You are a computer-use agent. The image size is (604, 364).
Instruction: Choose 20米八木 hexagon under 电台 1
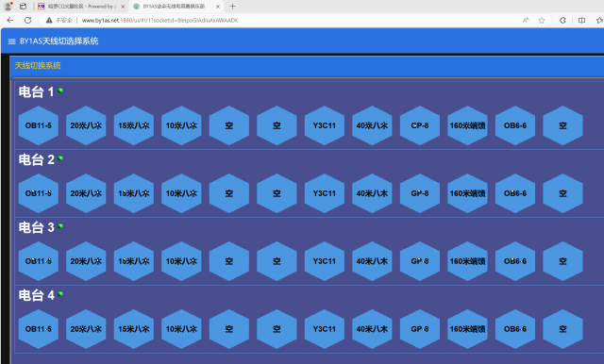point(86,125)
